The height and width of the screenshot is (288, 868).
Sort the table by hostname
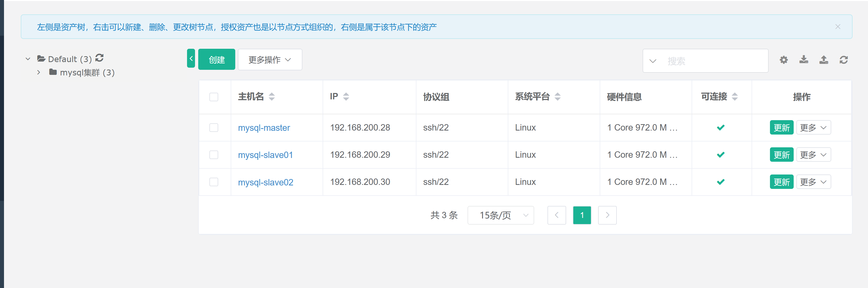(x=271, y=97)
